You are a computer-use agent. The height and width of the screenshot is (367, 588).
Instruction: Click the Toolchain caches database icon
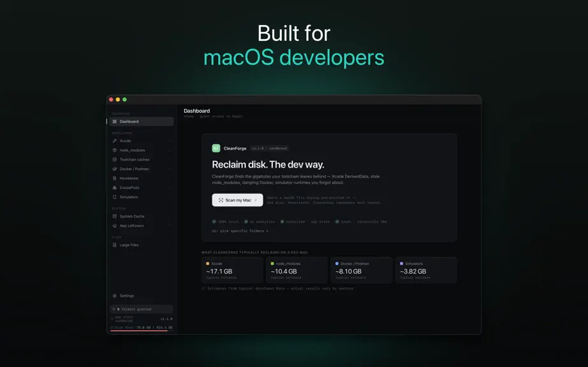pos(115,159)
